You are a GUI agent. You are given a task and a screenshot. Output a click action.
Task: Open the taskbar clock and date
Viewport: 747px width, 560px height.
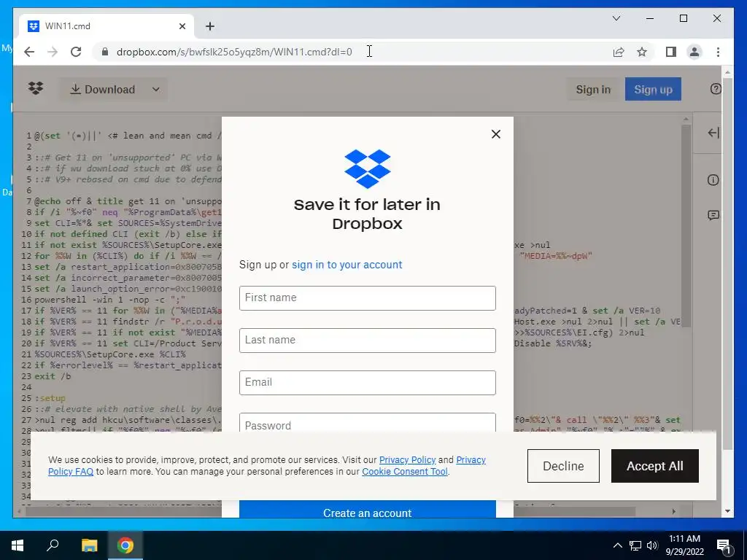click(x=684, y=545)
